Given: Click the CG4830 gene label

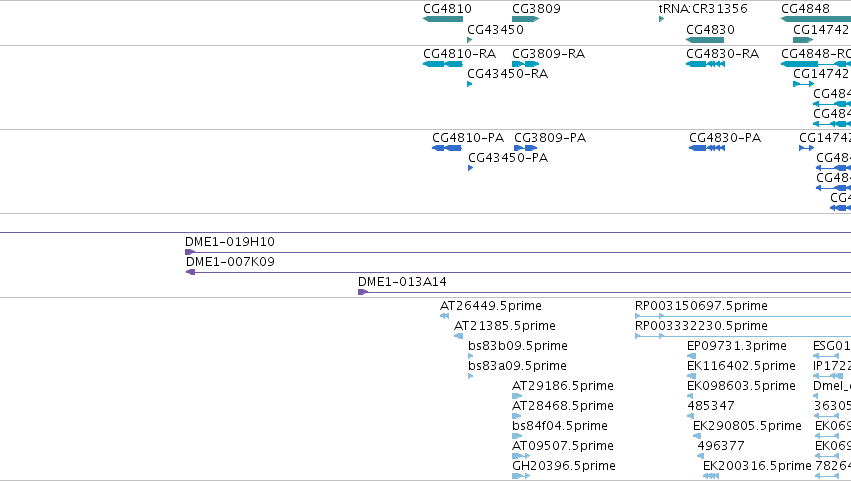Looking at the screenshot, I should click(x=710, y=29).
